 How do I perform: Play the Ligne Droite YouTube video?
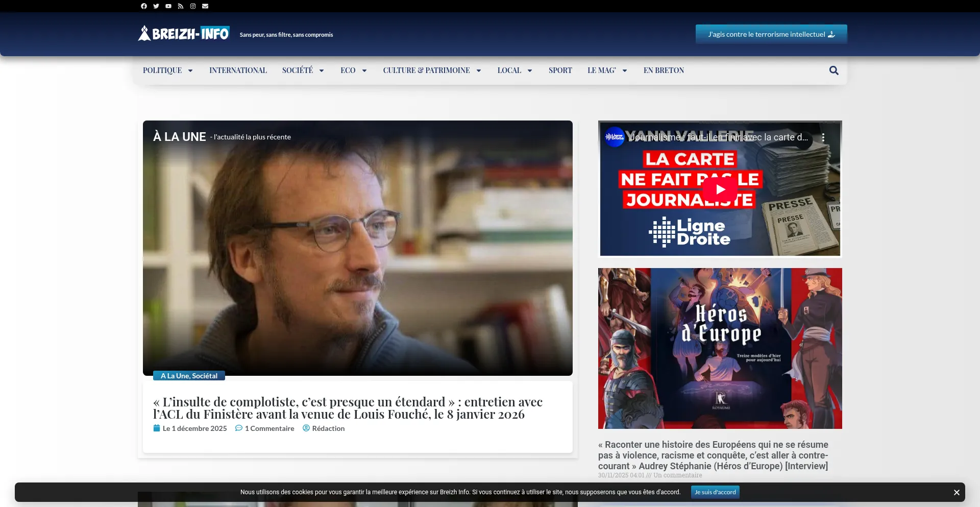720,189
